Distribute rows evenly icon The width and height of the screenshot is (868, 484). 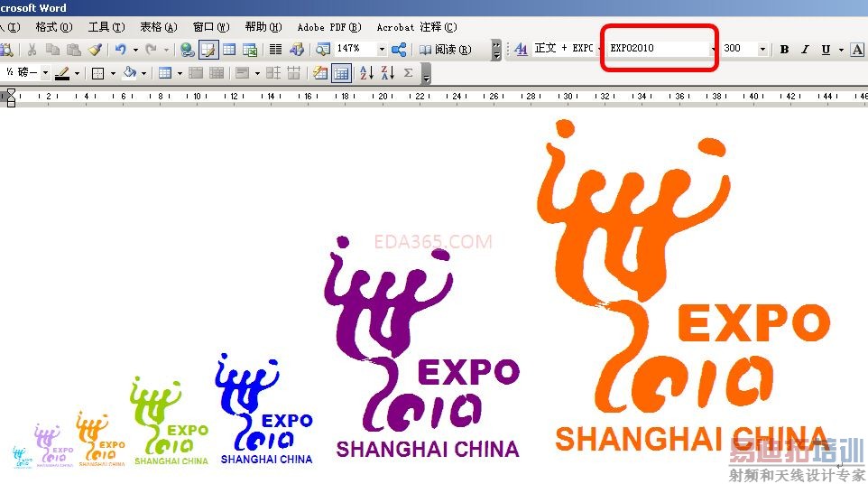click(x=272, y=72)
